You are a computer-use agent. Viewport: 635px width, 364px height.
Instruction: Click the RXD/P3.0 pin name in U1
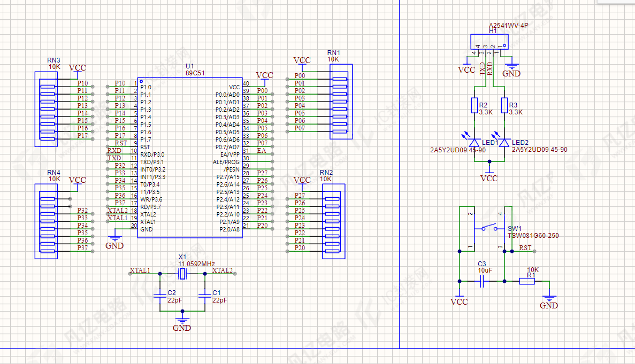152,154
